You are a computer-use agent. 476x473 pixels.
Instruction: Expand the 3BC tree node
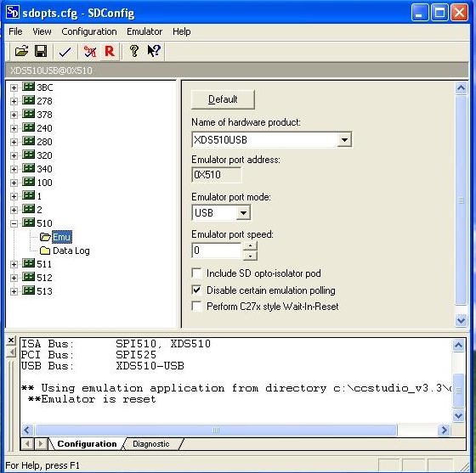tap(14, 87)
